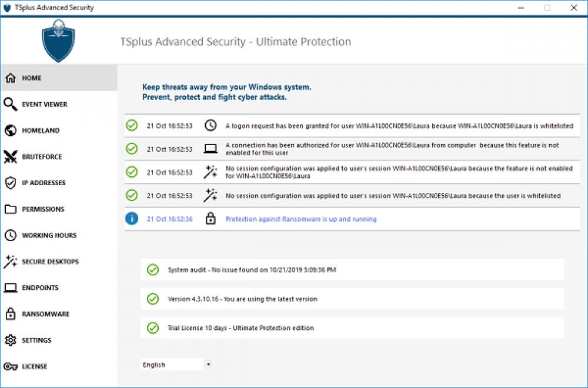Click the Endpoints monitor icon
588x388 pixels.
[x=10, y=287]
